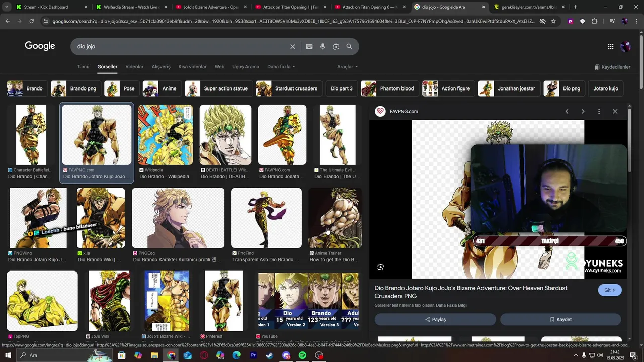Go back to the previous page
The image size is (644, 362).
[x=7, y=21]
